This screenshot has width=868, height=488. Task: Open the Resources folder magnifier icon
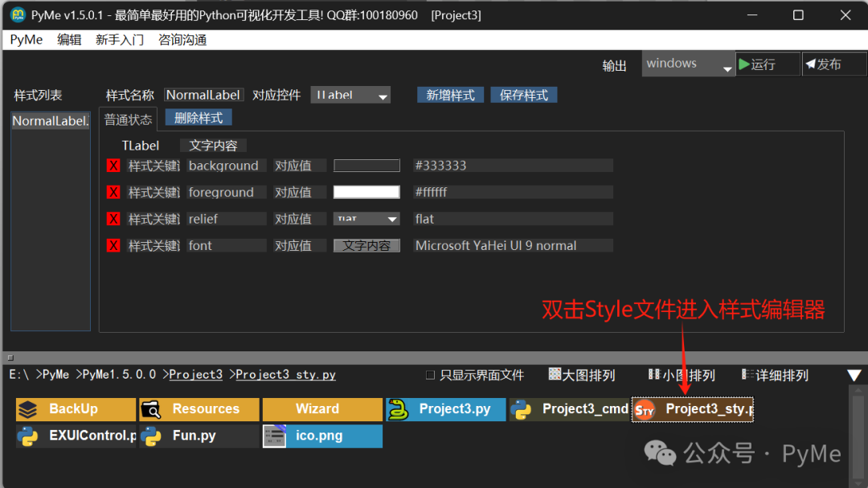coord(150,409)
